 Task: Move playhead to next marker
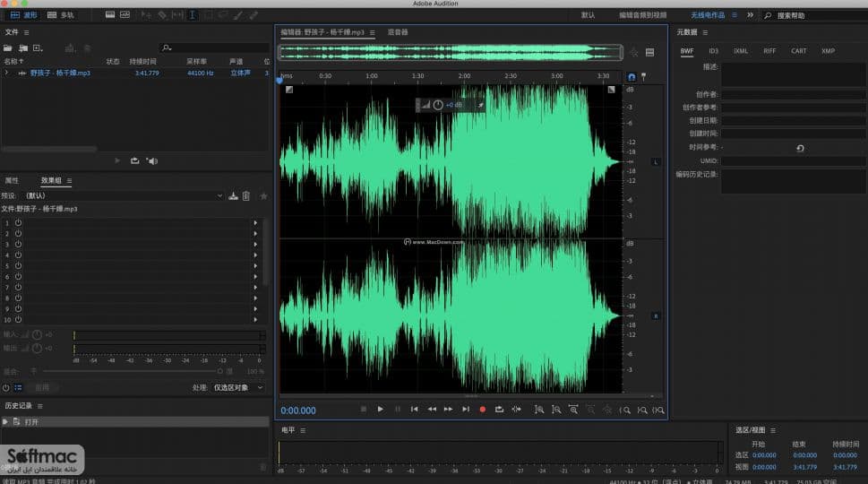(466, 410)
